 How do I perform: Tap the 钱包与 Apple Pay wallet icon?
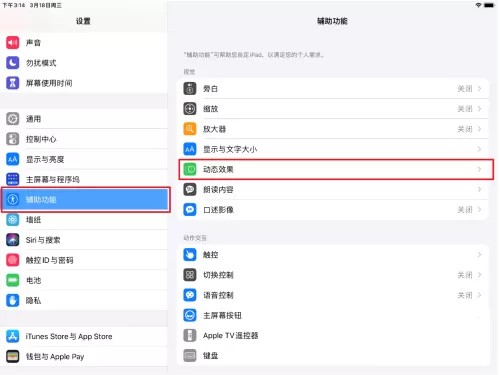click(x=13, y=356)
